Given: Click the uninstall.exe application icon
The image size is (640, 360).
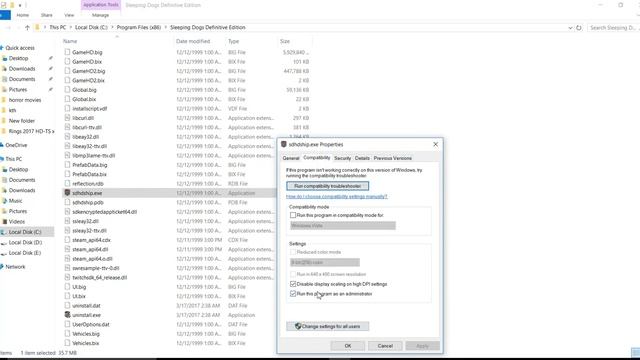Looking at the screenshot, I should point(67,315).
